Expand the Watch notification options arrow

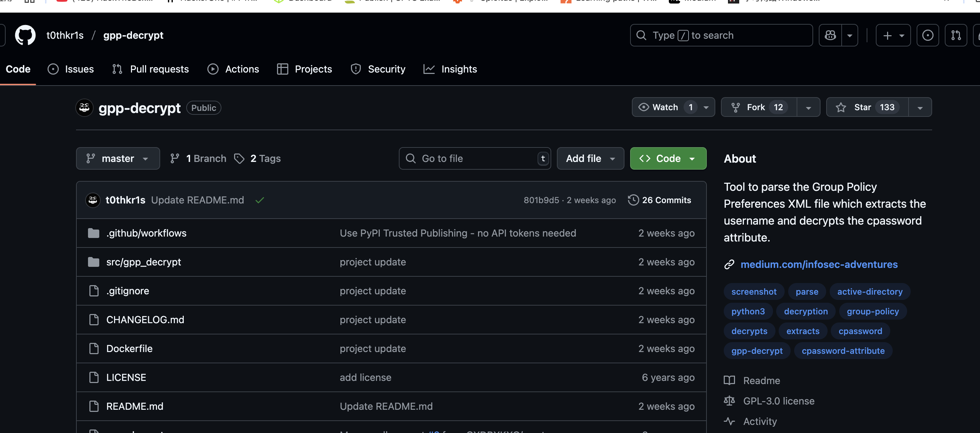tap(706, 107)
